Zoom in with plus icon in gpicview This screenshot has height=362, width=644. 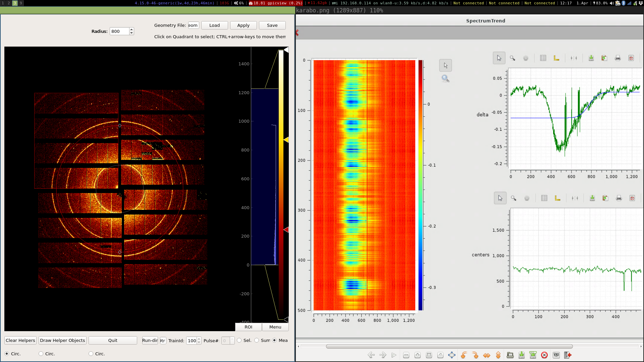coord(418,355)
